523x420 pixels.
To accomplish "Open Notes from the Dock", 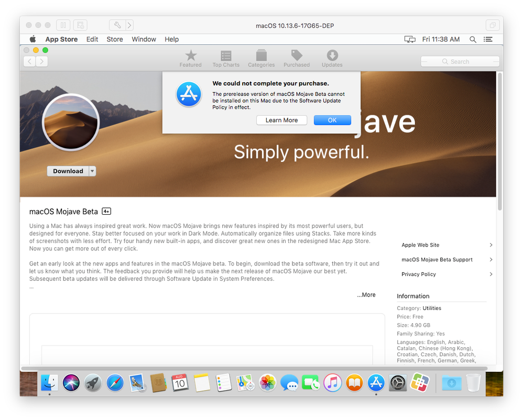I will point(202,382).
